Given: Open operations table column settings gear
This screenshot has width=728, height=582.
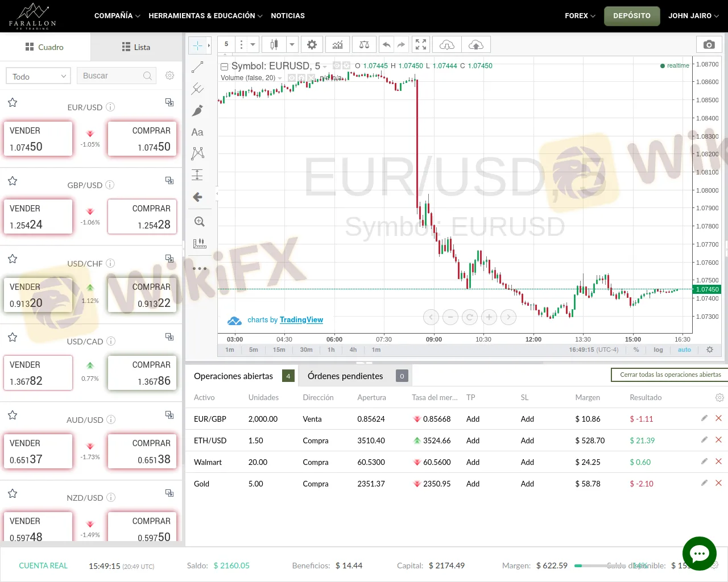Looking at the screenshot, I should click(x=719, y=398).
